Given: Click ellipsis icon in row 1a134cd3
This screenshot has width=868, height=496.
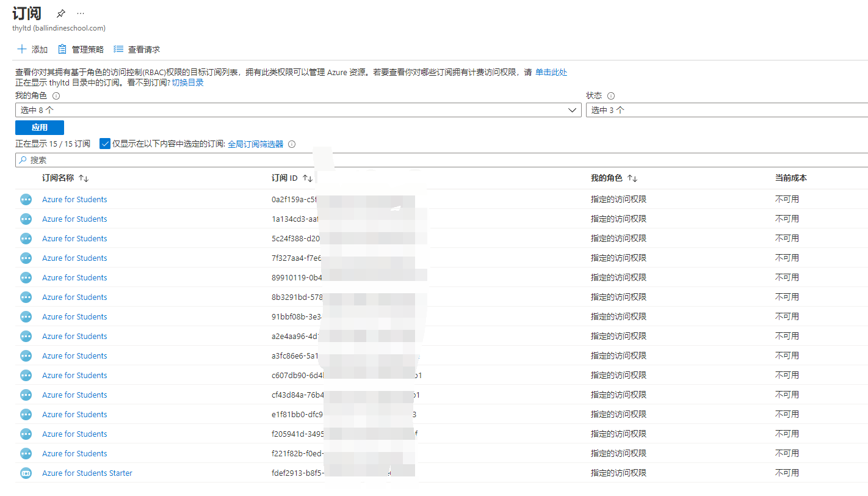Looking at the screenshot, I should (26, 219).
